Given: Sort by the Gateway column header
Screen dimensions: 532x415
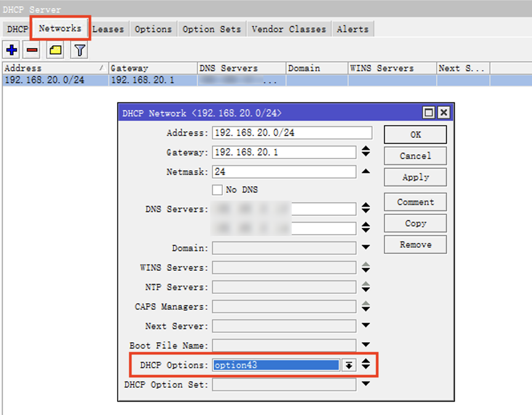Looking at the screenshot, I should (152, 68).
